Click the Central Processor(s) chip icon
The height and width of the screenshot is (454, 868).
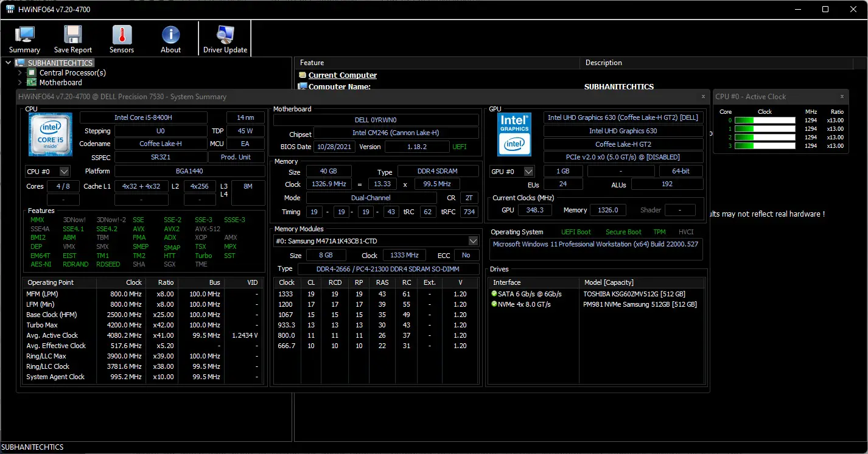click(32, 72)
